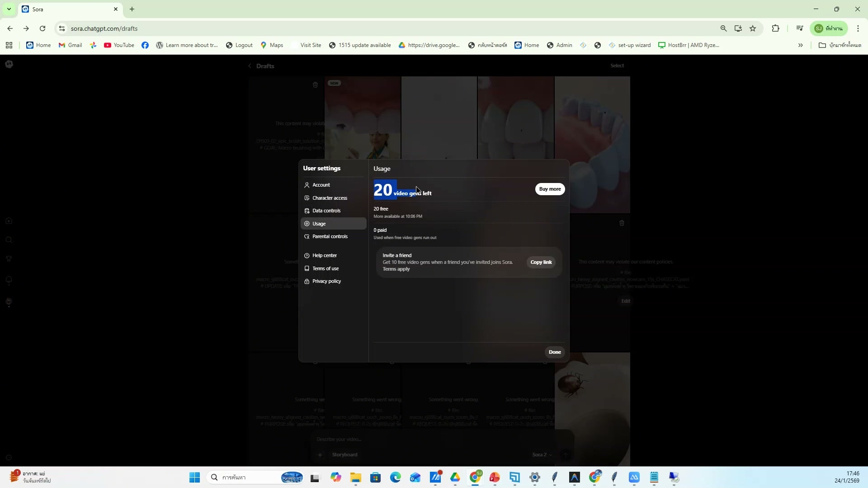The height and width of the screenshot is (488, 868).
Task: Click Done to close settings
Action: click(x=554, y=352)
